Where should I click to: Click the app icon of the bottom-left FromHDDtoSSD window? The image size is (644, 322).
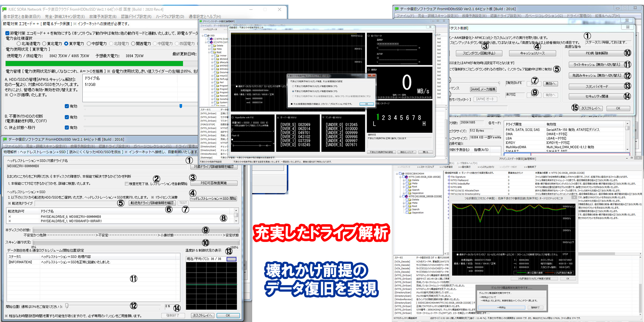point(4,139)
